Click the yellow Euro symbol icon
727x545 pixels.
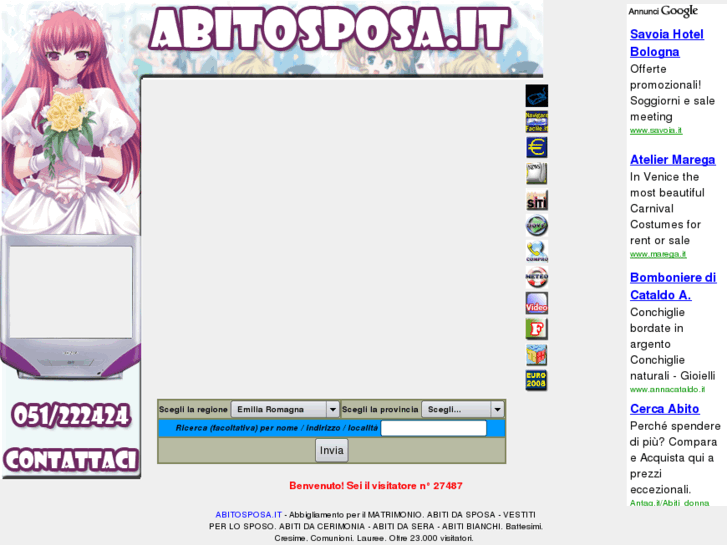click(x=536, y=147)
